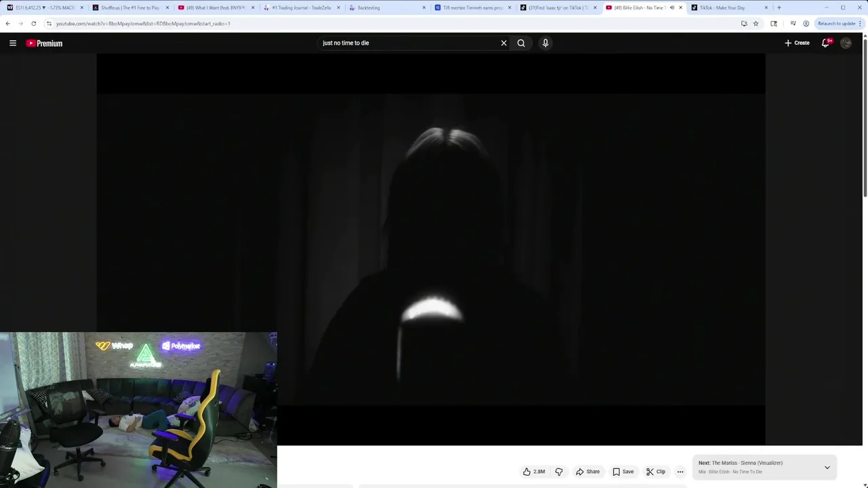Run search with magnifier button
868x488 pixels.
tap(521, 43)
